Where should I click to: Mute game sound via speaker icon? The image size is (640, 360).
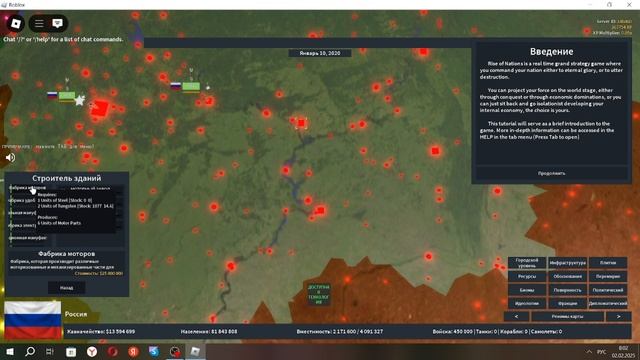click(x=11, y=158)
